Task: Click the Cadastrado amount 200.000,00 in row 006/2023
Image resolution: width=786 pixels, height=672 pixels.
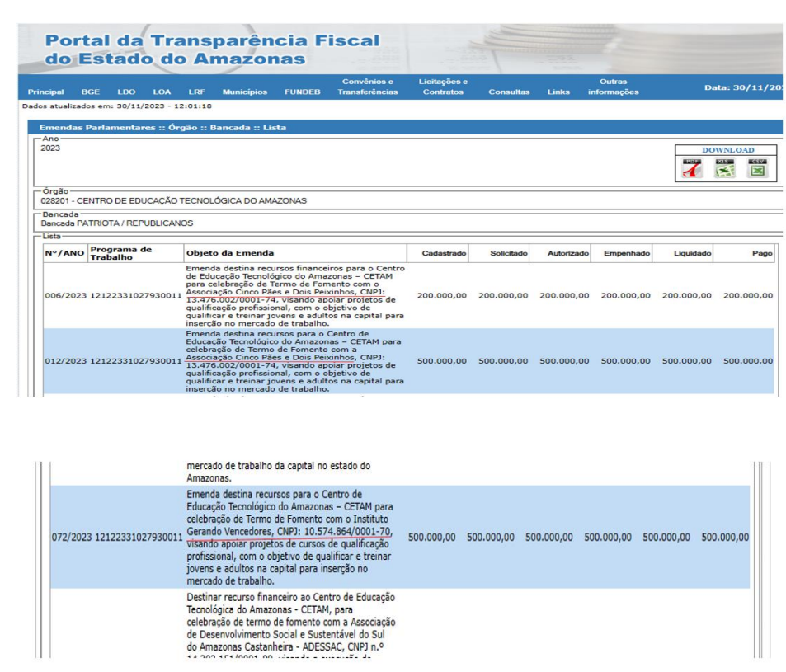Action: point(441,296)
